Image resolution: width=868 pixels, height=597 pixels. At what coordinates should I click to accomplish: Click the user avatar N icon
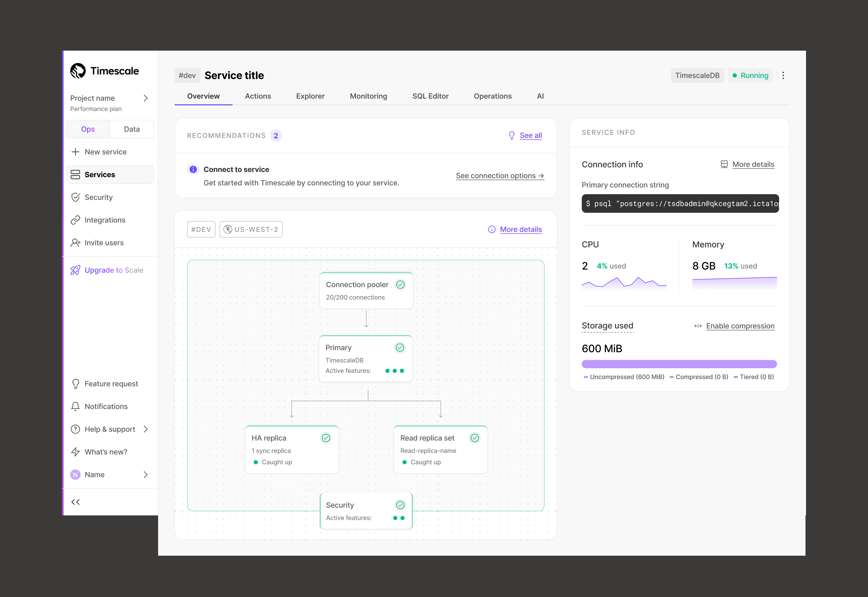[x=75, y=475]
